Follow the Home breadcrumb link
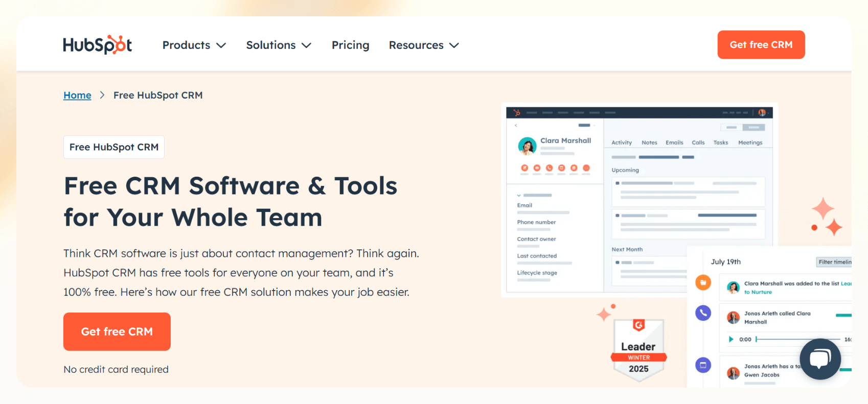Viewport: 868px width, 404px height. tap(77, 95)
